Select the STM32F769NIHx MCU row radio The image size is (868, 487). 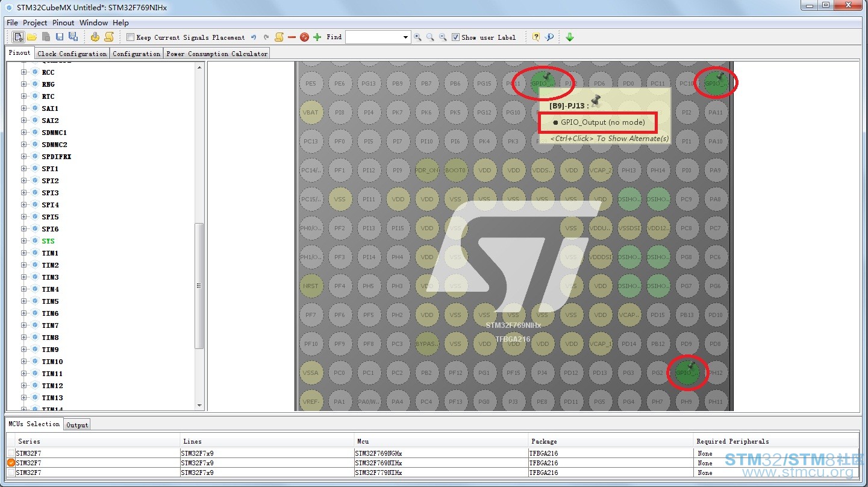pyautogui.click(x=11, y=463)
